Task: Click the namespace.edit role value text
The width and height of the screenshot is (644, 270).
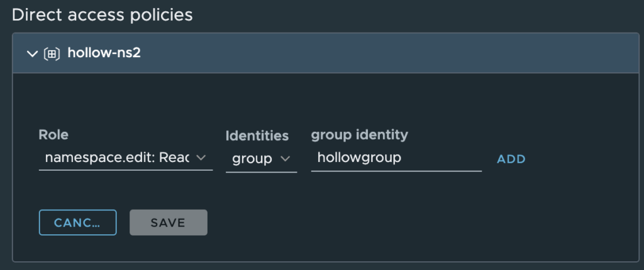Action: tap(117, 158)
